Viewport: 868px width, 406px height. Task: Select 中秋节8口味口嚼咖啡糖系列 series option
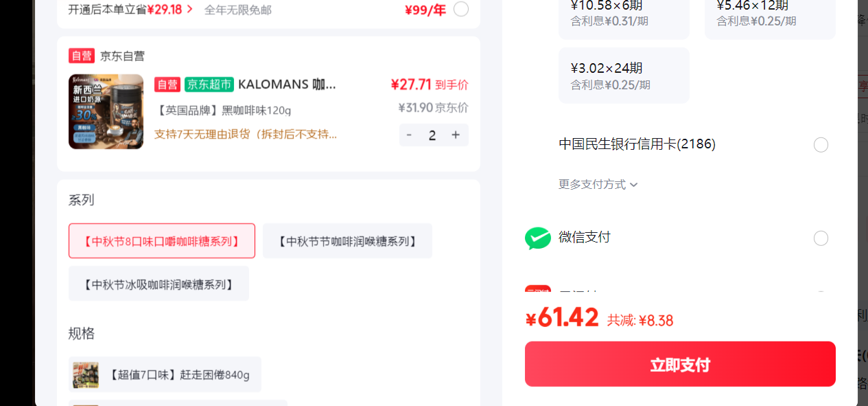(162, 241)
